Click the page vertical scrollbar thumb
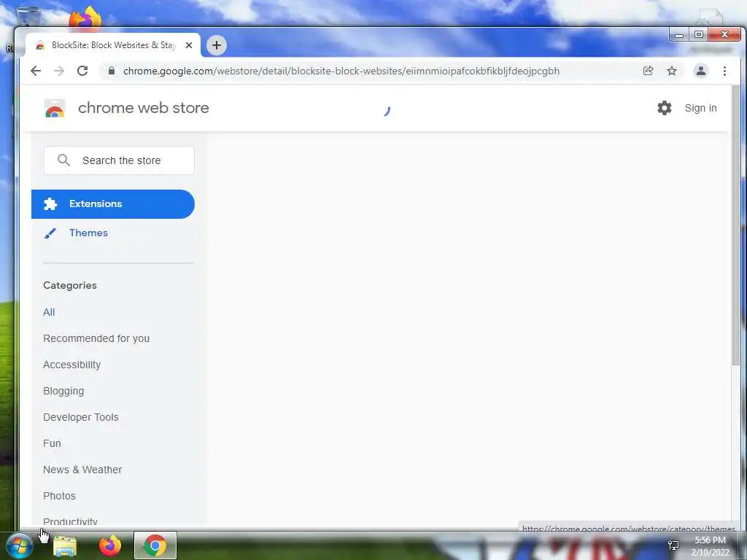The height and width of the screenshot is (560, 747). click(x=736, y=225)
